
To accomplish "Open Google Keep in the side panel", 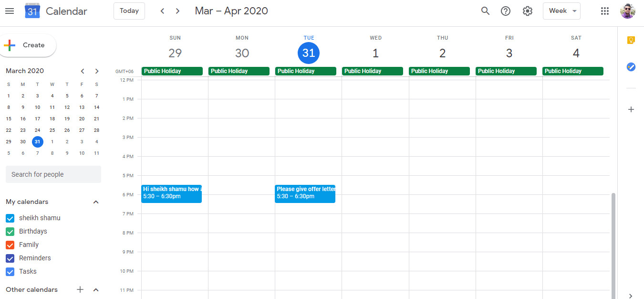I will coord(631,40).
